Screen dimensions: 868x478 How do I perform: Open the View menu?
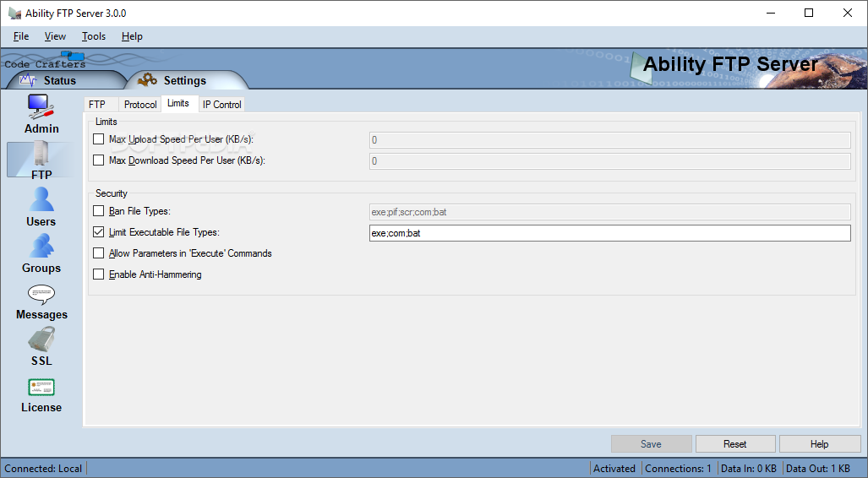pyautogui.click(x=55, y=36)
